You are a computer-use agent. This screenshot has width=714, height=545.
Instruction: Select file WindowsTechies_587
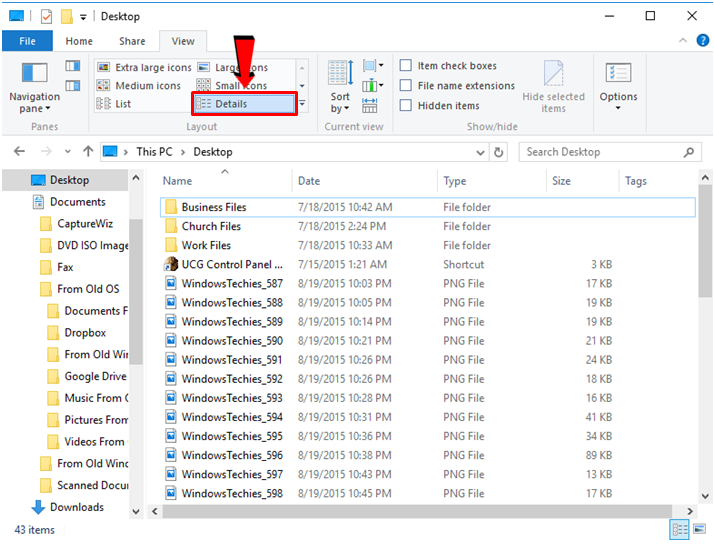pos(428,284)
